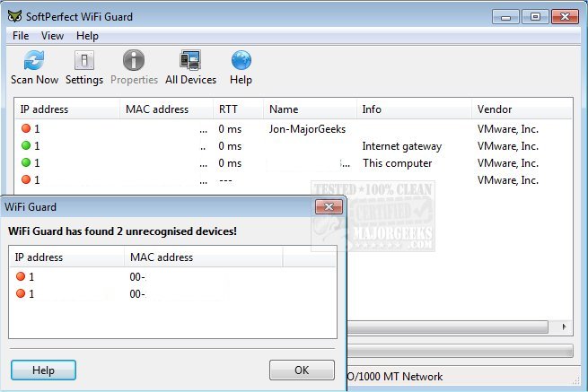This screenshot has height=392, width=588.
Task: Click red status dot of Jon-MajorGeeks row
Action: click(x=25, y=129)
